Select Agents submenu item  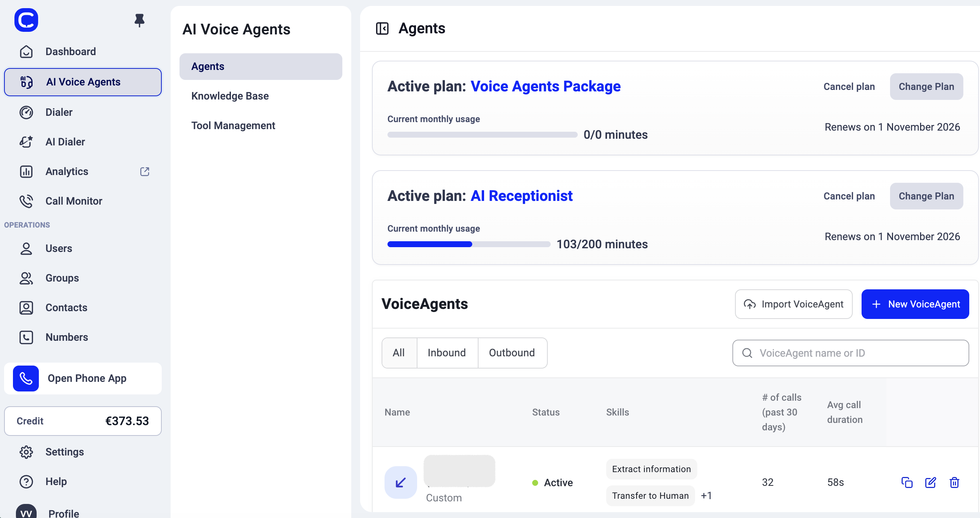(261, 67)
